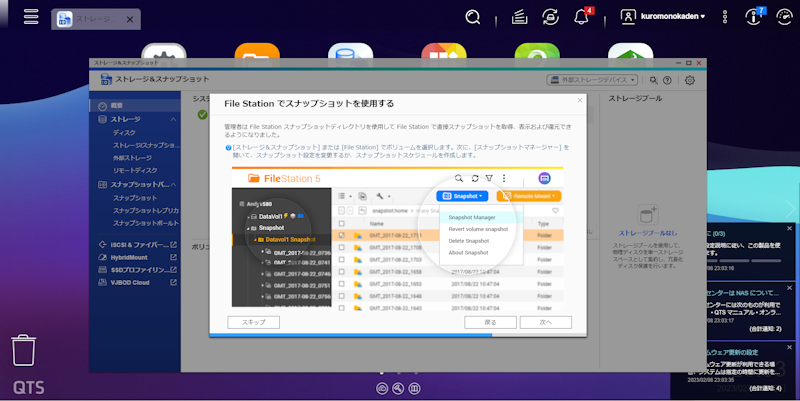Open the three-dot more options menu
This screenshot has height=401, width=800.
click(x=724, y=17)
